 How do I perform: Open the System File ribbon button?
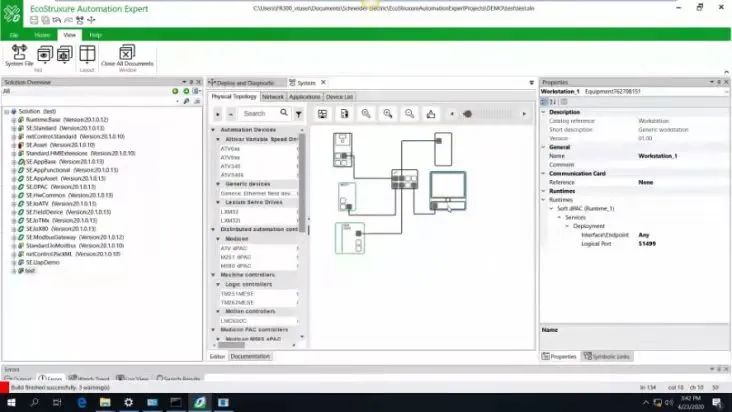point(19,55)
